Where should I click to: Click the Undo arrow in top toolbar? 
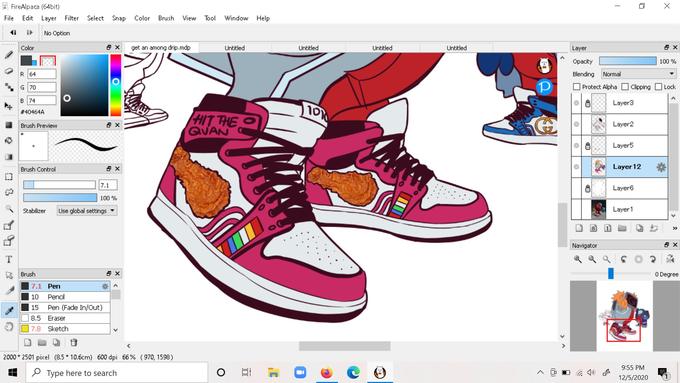pyautogui.click(x=13, y=33)
